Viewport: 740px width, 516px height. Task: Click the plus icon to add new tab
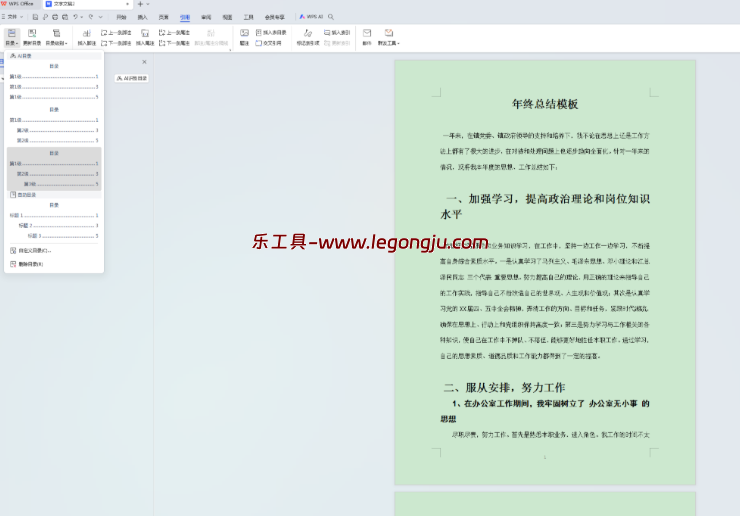tap(140, 4)
